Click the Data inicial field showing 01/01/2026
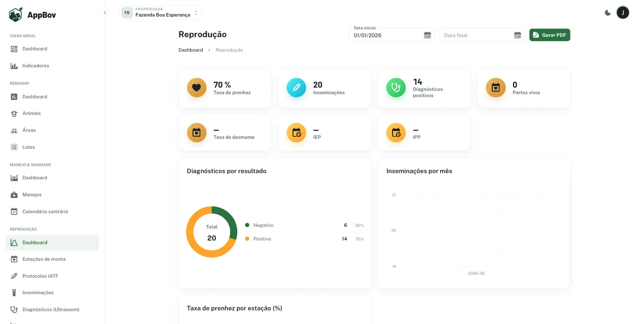This screenshot has height=324, width=644. click(392, 35)
